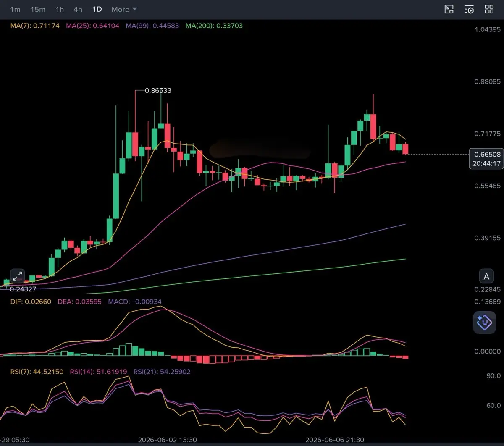Select the 4h timeframe
The width and height of the screenshot is (504, 446).
(x=78, y=9)
